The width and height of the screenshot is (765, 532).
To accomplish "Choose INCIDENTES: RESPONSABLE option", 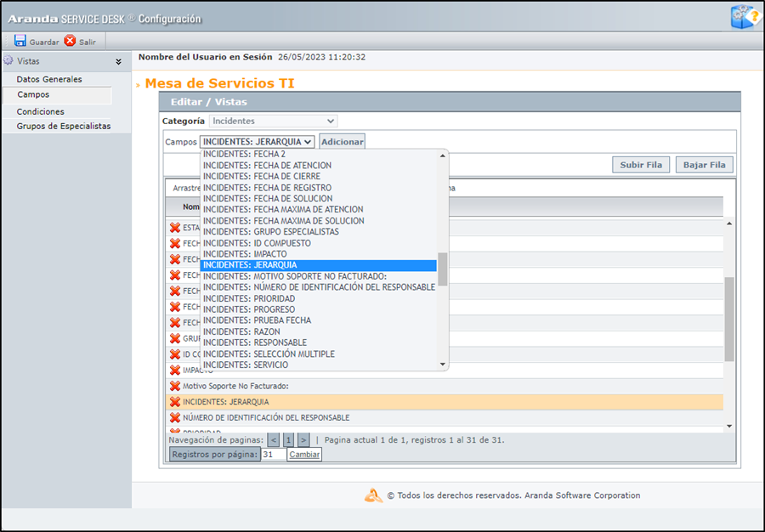I will point(318,342).
